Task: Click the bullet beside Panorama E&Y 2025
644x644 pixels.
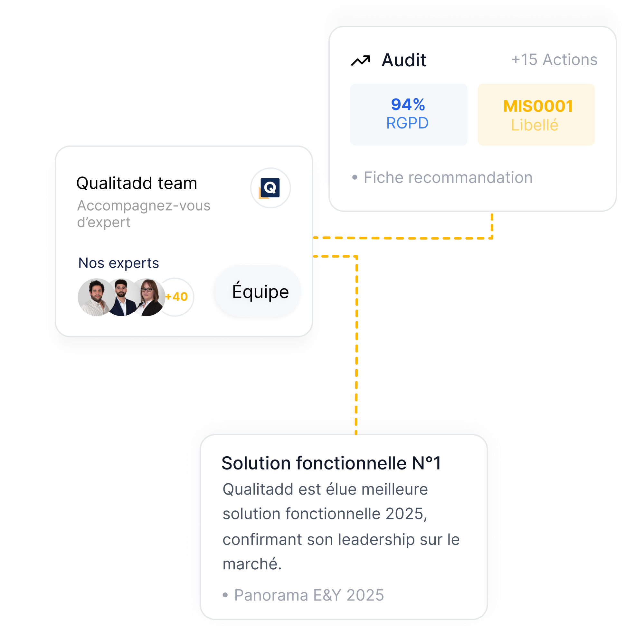Action: pos(225,595)
